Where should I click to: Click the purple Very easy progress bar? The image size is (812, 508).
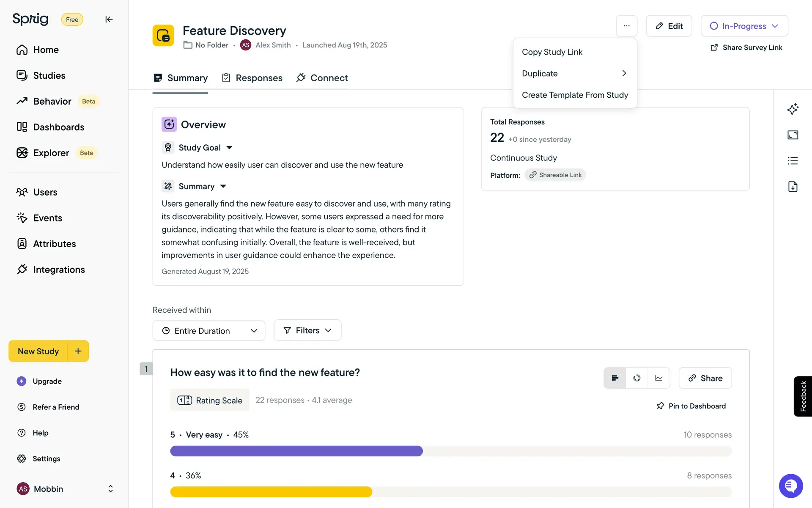pyautogui.click(x=296, y=451)
